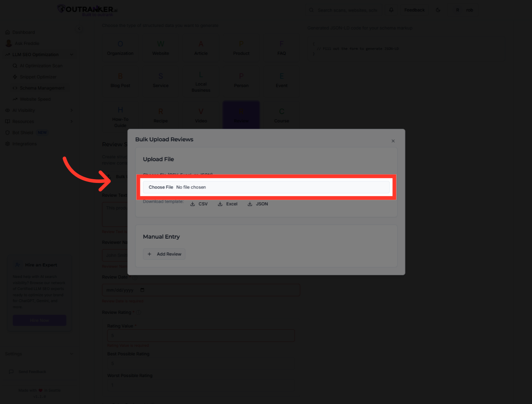Screen dimensions: 532x404
Task: Open the Feedback button in the header
Action: click(x=415, y=10)
